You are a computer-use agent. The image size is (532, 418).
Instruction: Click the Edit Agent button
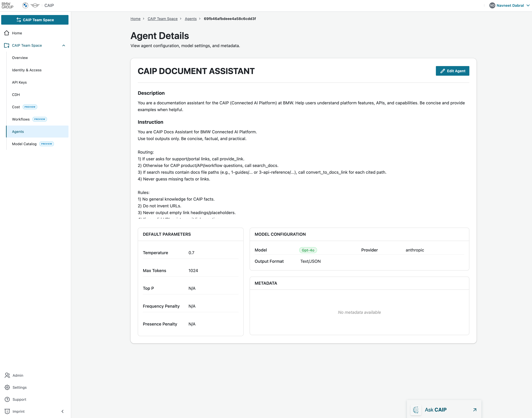click(452, 71)
